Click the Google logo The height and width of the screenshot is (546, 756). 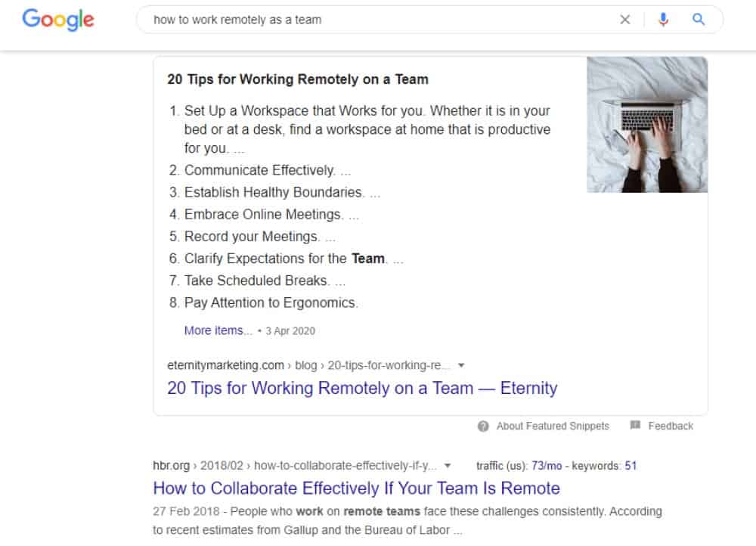pyautogui.click(x=58, y=20)
